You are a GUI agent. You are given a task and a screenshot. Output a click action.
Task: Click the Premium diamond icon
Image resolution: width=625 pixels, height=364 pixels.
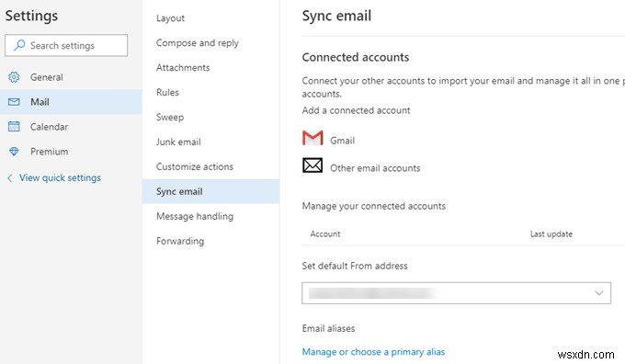coord(14,152)
